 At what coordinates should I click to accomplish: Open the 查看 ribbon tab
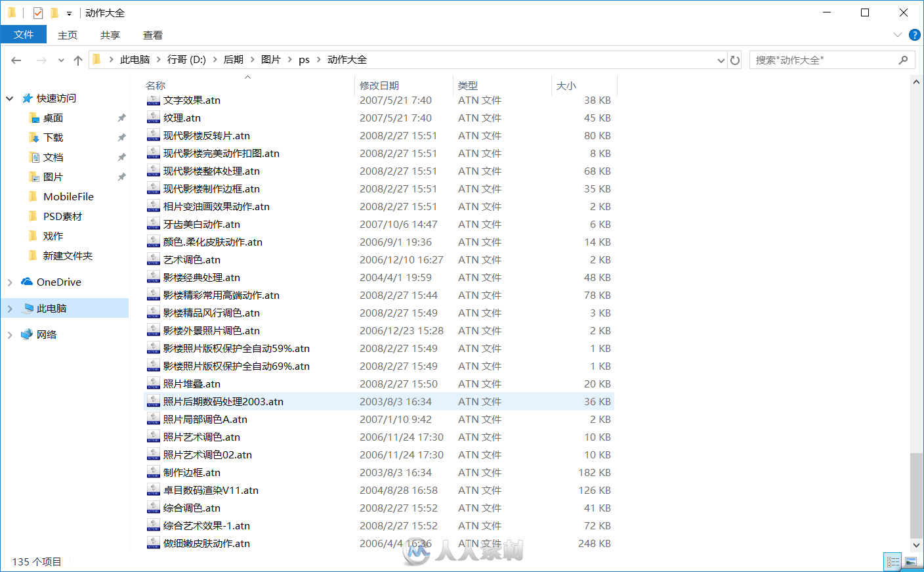[x=153, y=35]
